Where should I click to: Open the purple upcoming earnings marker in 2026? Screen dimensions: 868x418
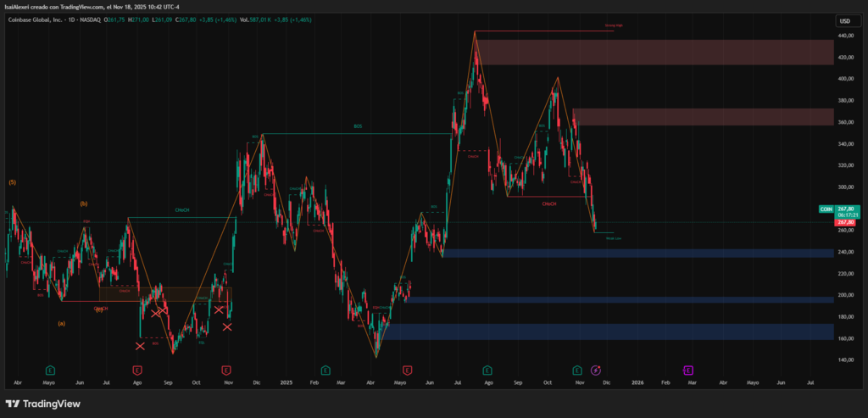[687, 370]
